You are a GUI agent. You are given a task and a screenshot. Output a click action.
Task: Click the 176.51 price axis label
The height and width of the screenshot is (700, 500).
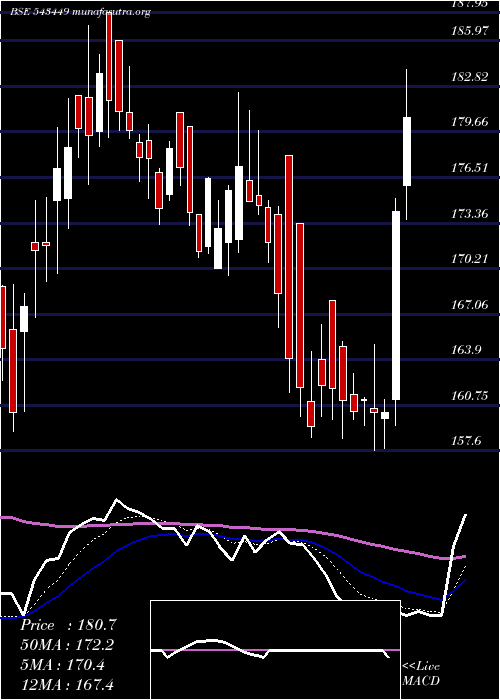(471, 168)
